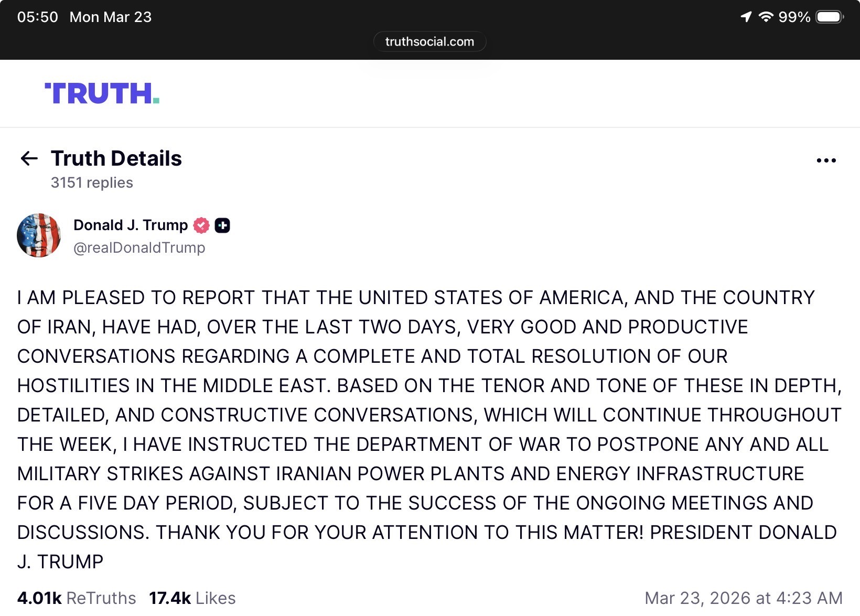860x616 pixels.
Task: Tap the 05:50 clock in status bar
Action: tap(37, 17)
